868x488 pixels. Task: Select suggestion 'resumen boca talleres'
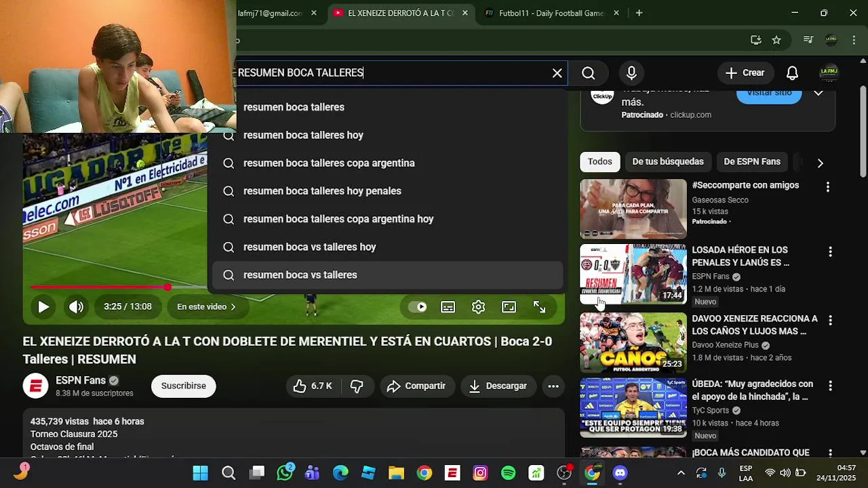tap(388, 107)
